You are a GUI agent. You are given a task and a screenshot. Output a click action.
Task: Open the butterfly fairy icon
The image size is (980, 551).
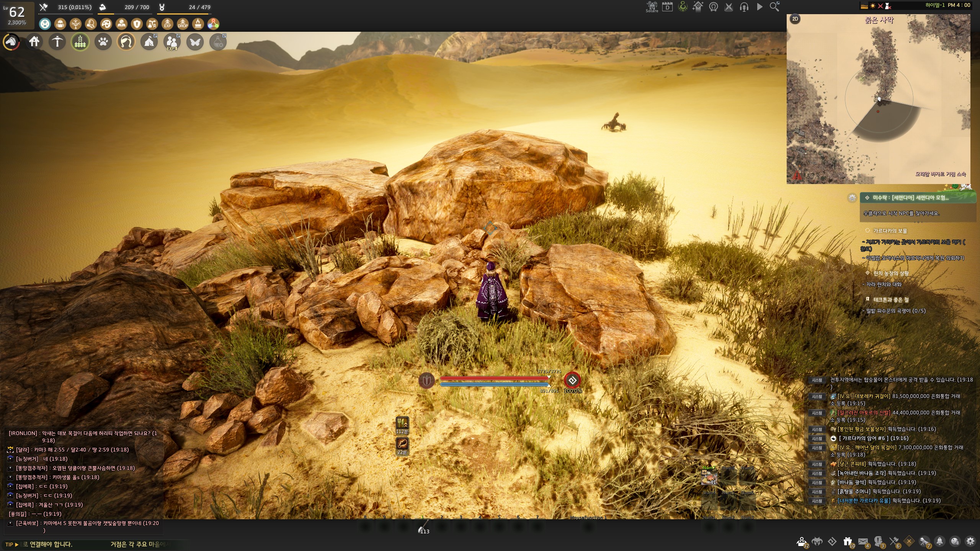(195, 42)
